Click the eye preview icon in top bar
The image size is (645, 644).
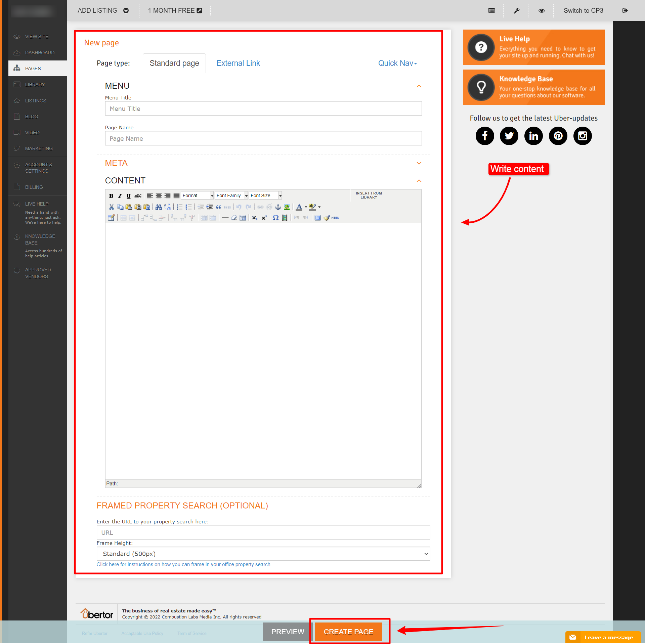coord(542,10)
